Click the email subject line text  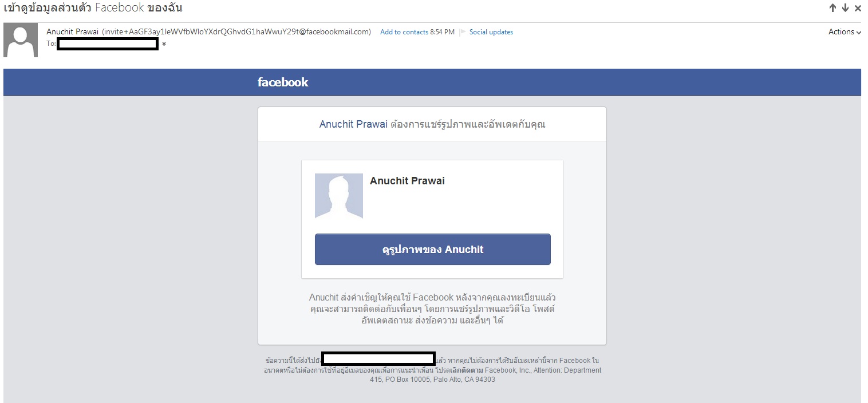93,8
